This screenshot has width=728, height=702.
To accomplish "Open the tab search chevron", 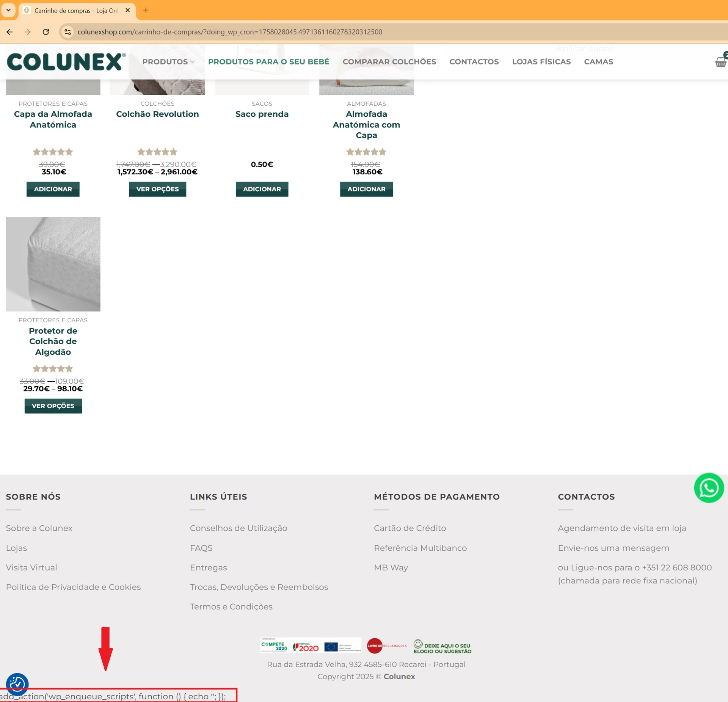I will 8,10.
